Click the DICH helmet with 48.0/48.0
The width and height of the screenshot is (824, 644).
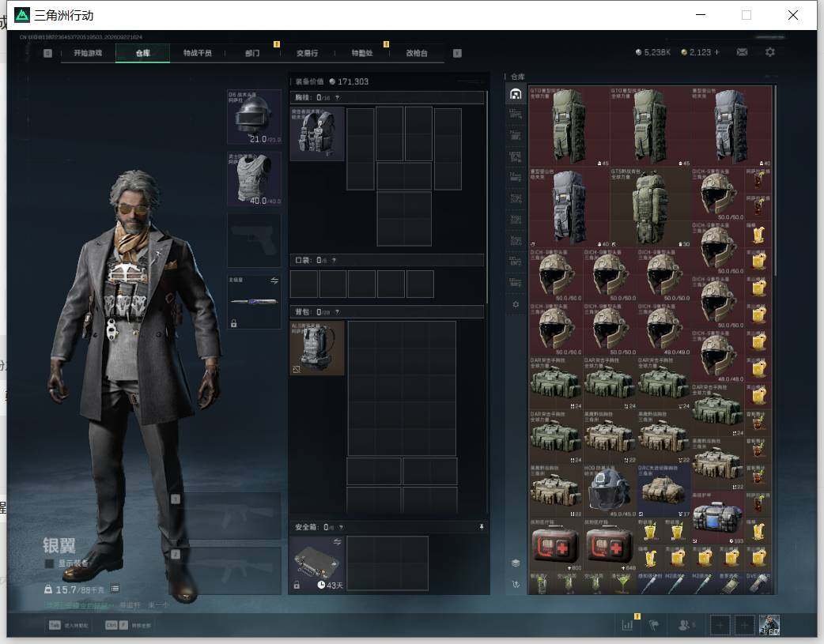coord(717,356)
